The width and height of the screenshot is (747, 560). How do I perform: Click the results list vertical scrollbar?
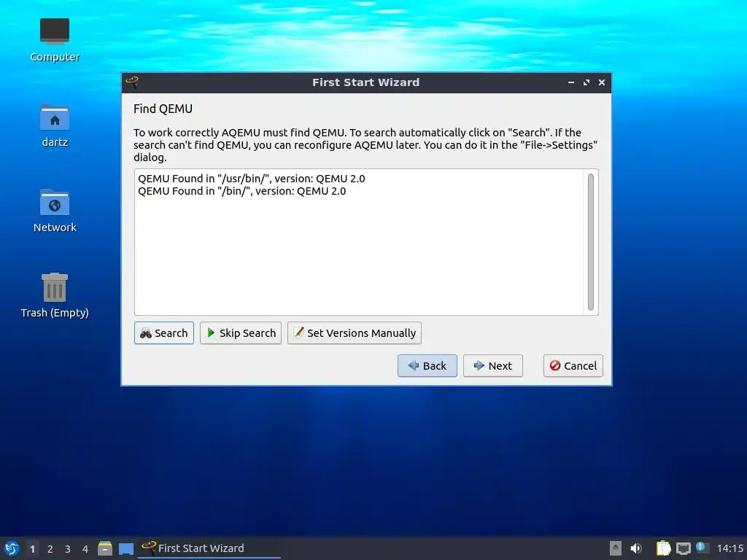pyautogui.click(x=591, y=242)
